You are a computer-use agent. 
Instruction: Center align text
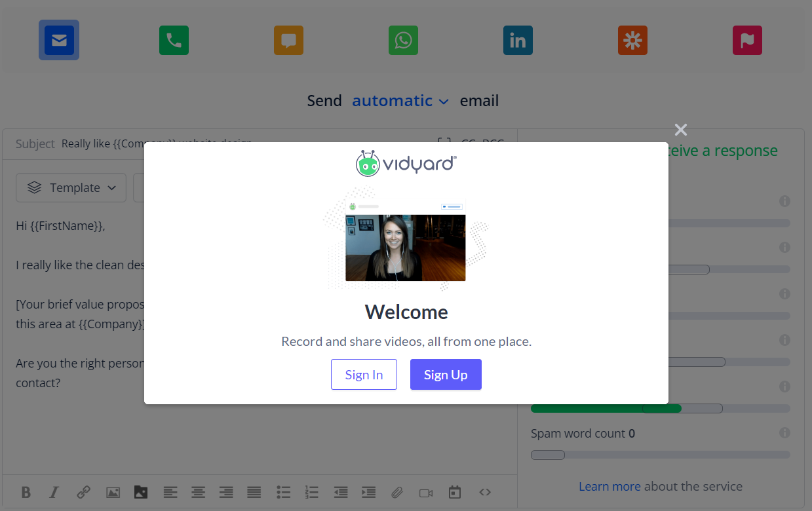(198, 492)
